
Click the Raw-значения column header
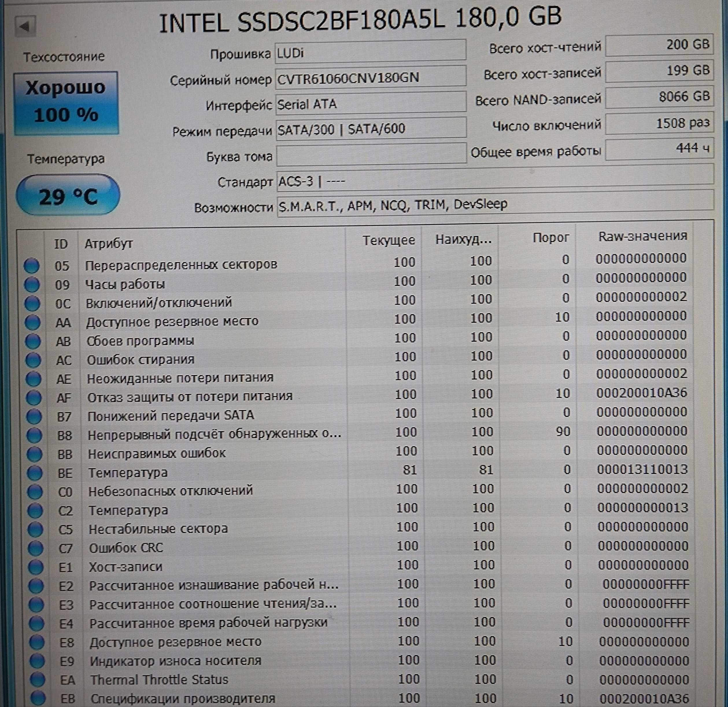(642, 236)
